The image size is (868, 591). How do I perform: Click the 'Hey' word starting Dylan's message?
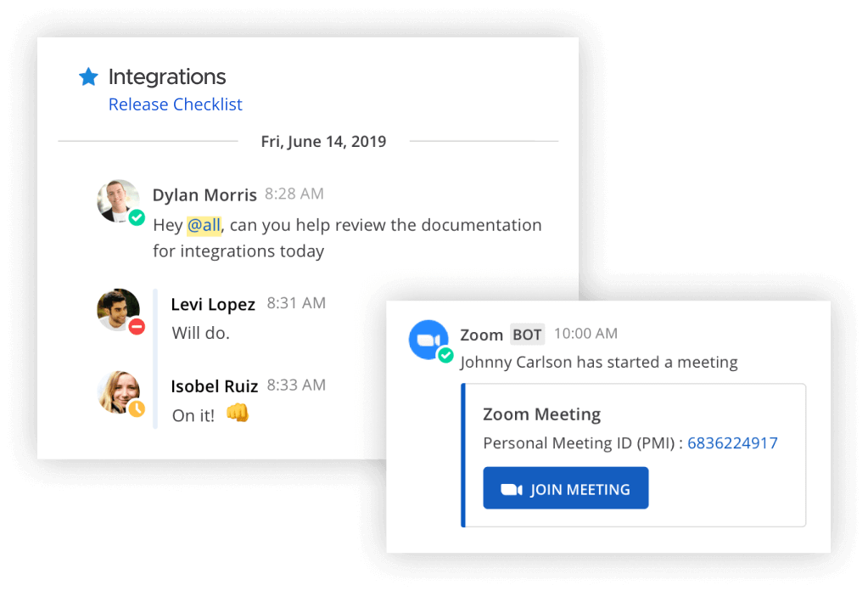[x=168, y=225]
